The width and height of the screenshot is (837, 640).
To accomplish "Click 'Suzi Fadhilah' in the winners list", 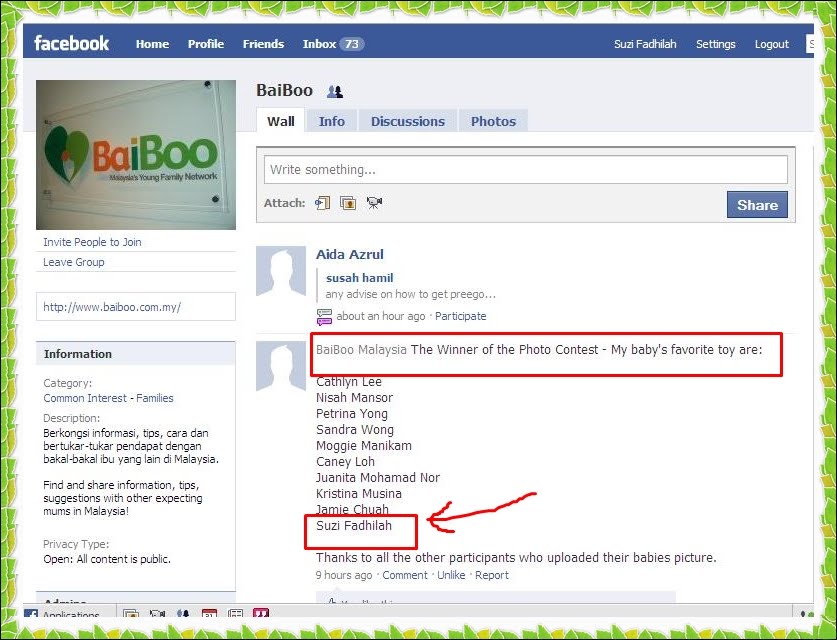I will click(354, 526).
